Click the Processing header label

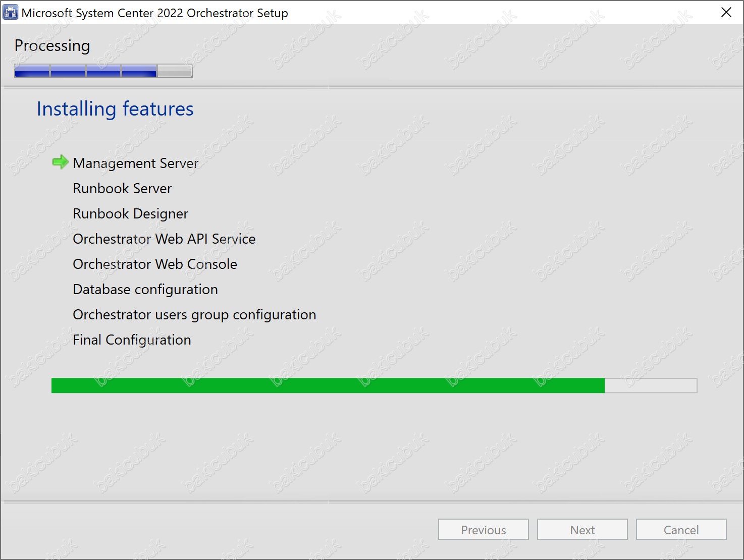click(x=52, y=46)
